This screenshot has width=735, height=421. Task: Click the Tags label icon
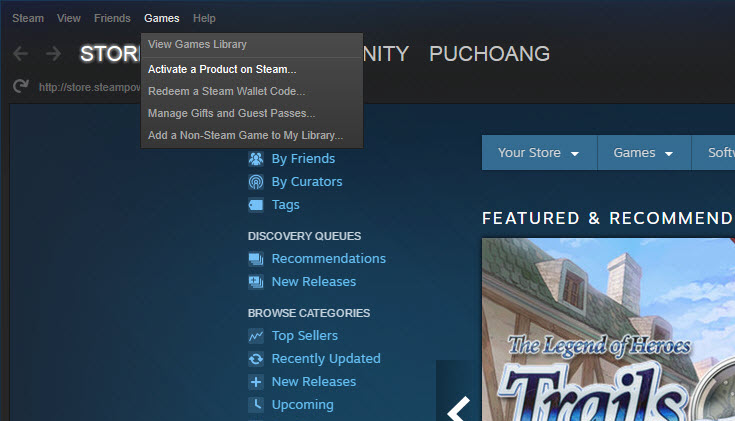(256, 204)
